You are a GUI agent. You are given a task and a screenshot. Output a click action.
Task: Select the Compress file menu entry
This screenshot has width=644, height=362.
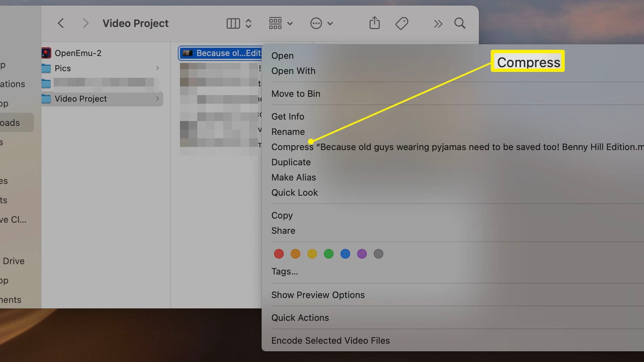point(457,147)
